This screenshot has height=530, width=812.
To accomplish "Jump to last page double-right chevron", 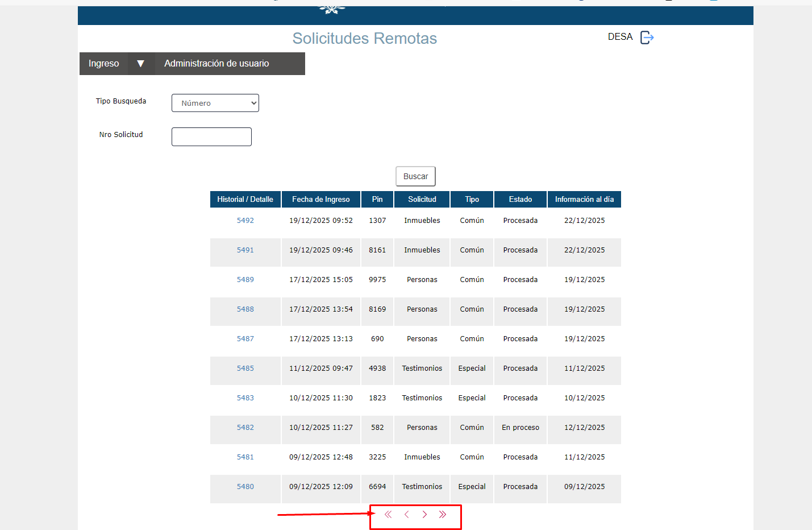I will pyautogui.click(x=443, y=514).
